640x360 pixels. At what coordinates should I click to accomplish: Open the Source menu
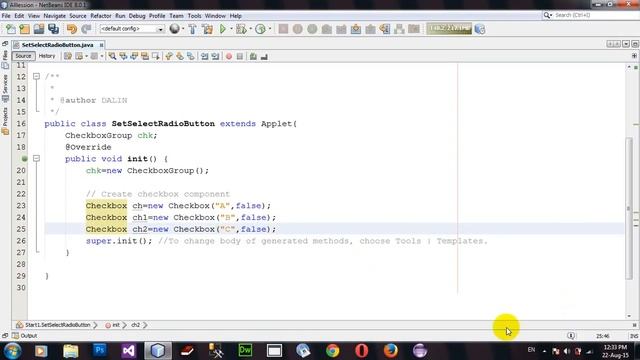tap(78, 16)
